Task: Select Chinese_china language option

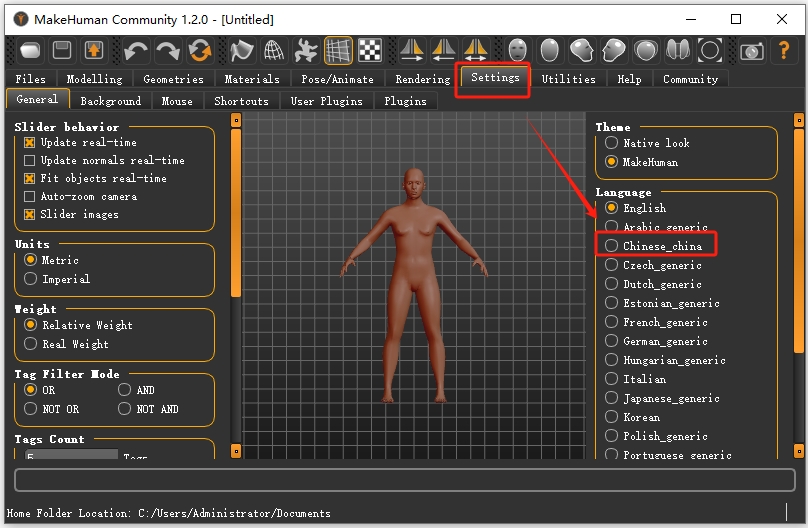Action: coord(612,246)
